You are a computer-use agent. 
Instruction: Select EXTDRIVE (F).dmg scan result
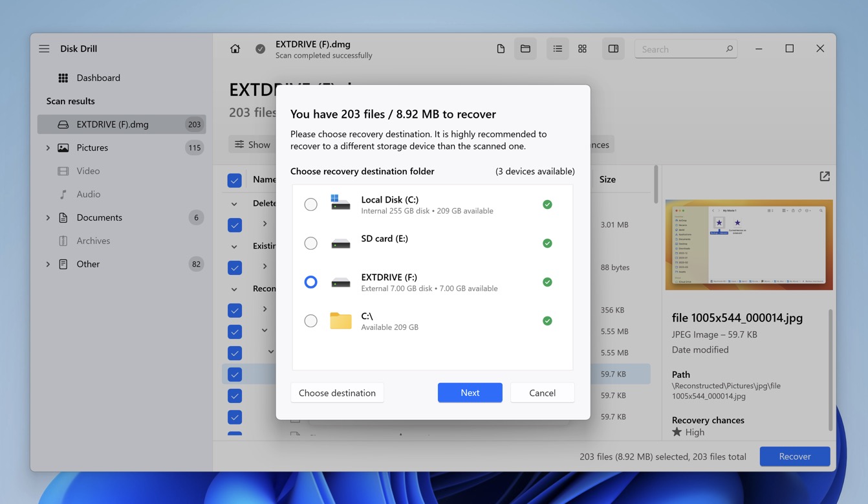click(x=122, y=124)
